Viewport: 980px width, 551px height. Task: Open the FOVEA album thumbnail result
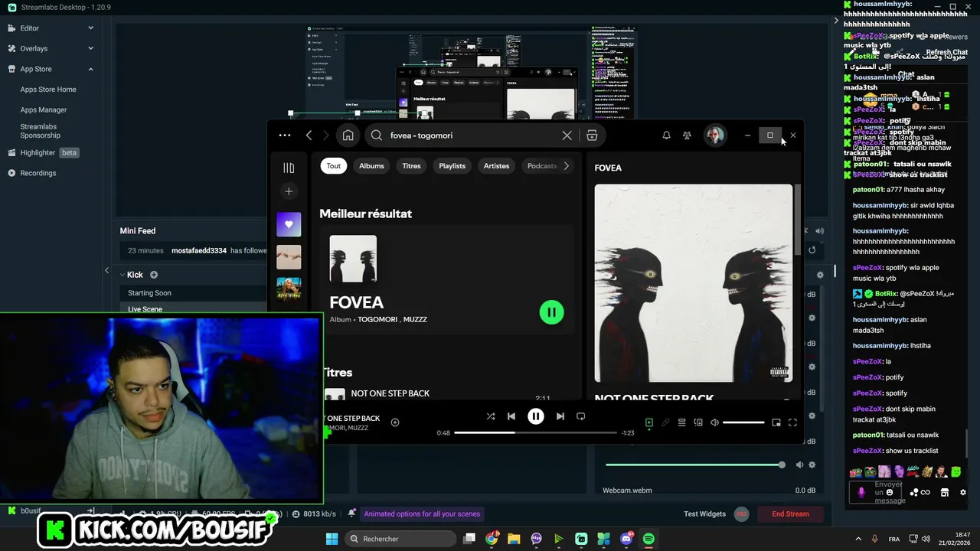[353, 259]
